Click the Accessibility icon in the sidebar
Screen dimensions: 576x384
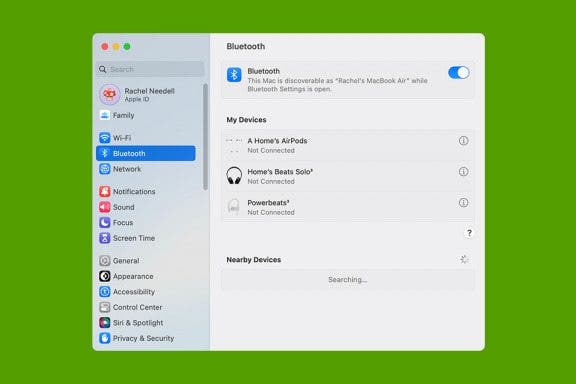click(x=105, y=292)
